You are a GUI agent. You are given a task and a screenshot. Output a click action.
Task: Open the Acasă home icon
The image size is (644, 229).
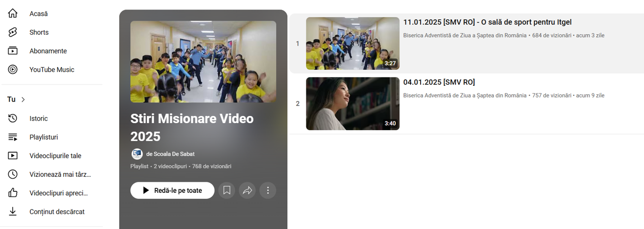coord(13,14)
